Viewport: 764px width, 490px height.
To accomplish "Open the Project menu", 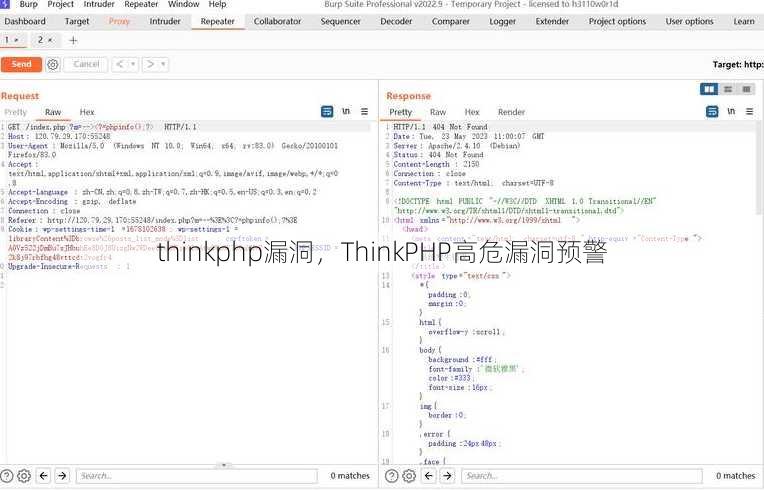I will (x=60, y=4).
